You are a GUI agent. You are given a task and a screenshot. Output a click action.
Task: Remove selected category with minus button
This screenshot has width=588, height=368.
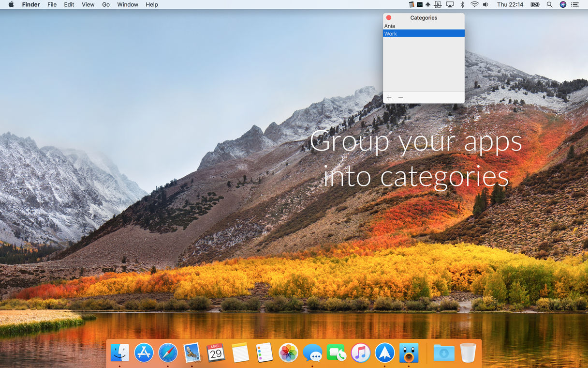point(400,98)
